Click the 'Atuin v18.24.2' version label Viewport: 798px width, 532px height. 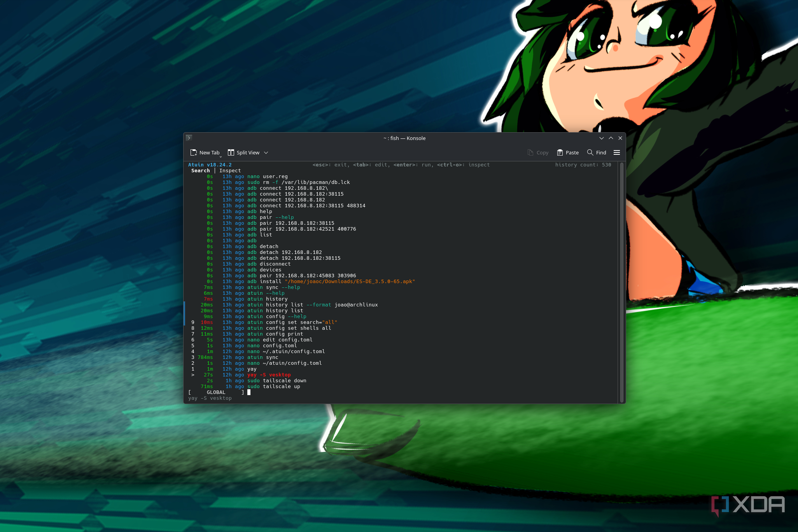pos(210,165)
